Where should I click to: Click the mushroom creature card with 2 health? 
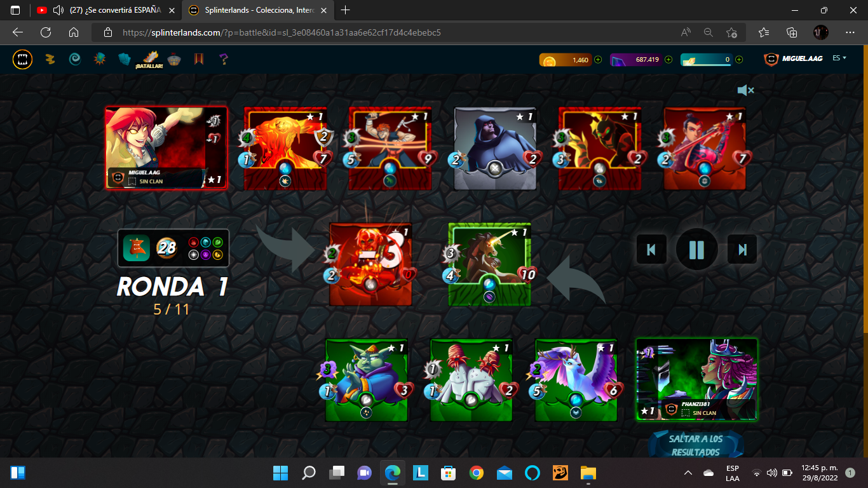tap(471, 380)
